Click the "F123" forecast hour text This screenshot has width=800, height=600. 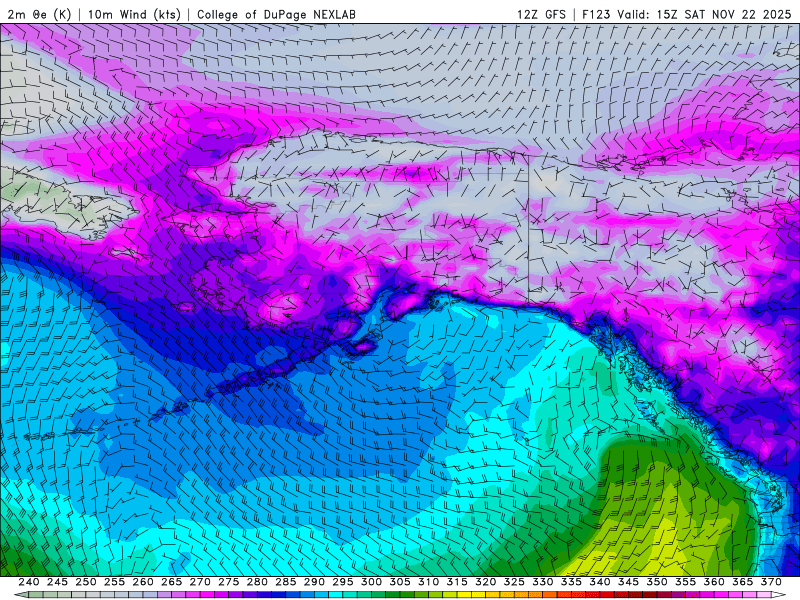tap(597, 14)
